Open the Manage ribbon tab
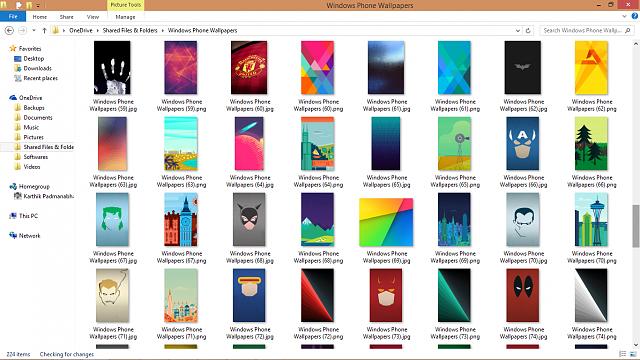This screenshot has width=640, height=360. click(x=125, y=17)
